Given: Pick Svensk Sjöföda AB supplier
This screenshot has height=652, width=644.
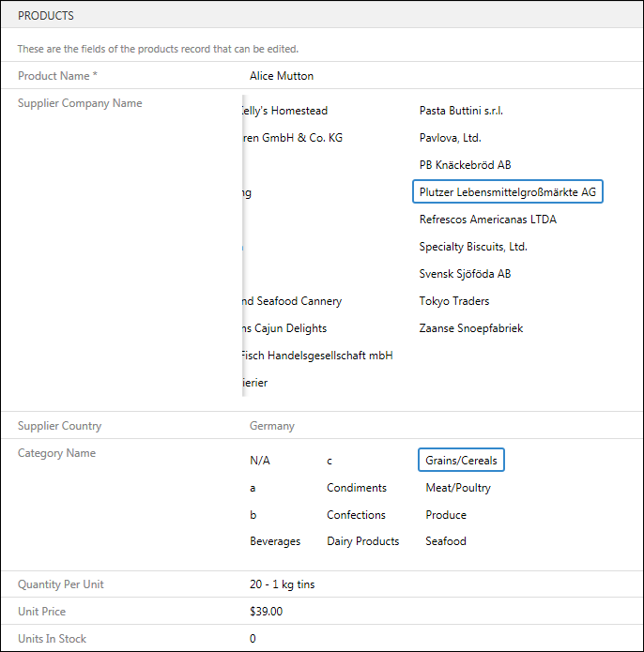Looking at the screenshot, I should [465, 274].
